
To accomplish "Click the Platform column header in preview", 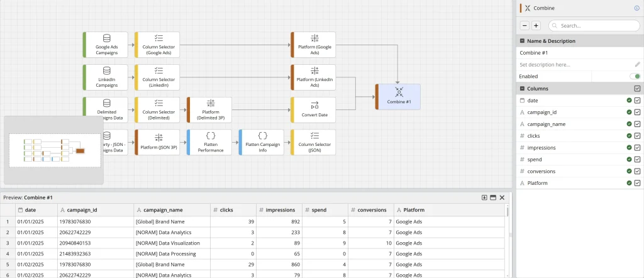I will tap(449, 210).
